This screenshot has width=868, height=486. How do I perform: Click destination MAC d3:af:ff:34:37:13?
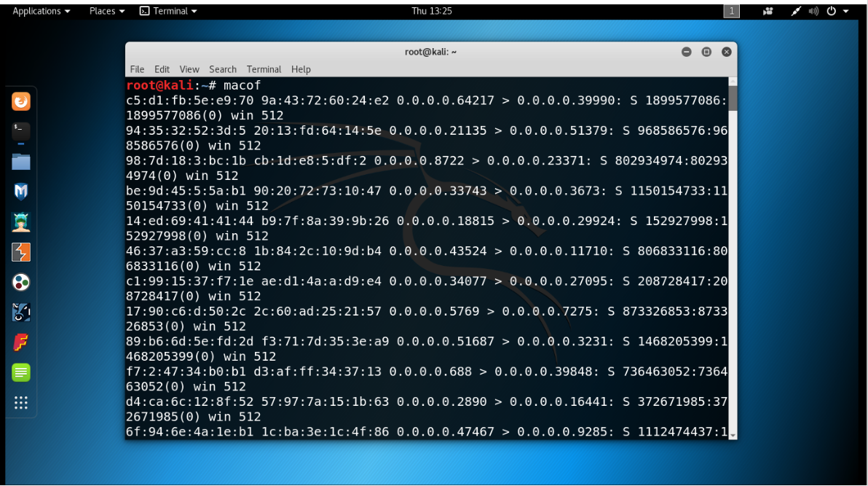click(317, 372)
